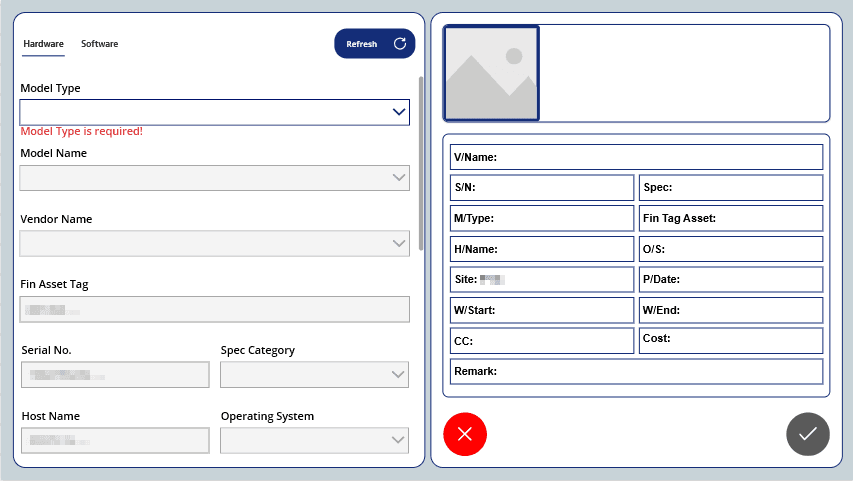
Task: Expand the Spec Category dropdown
Action: point(314,375)
